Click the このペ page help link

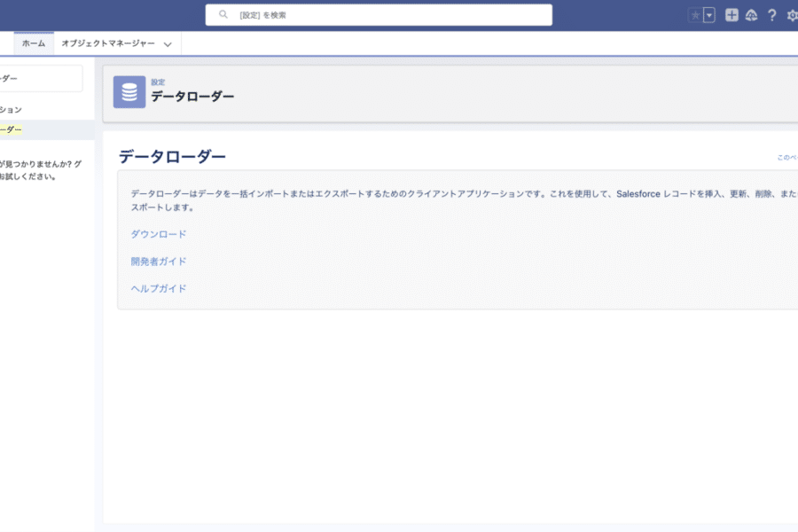pyautogui.click(x=787, y=157)
